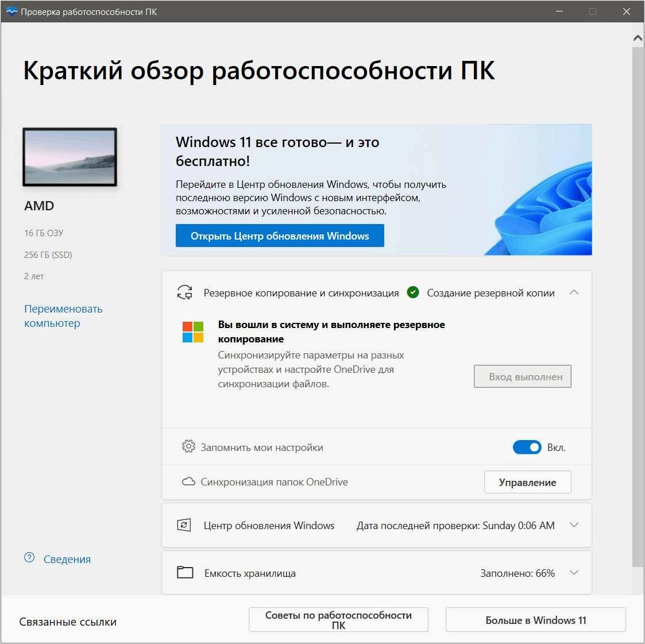Click the scrollbar up arrow

coord(638,38)
